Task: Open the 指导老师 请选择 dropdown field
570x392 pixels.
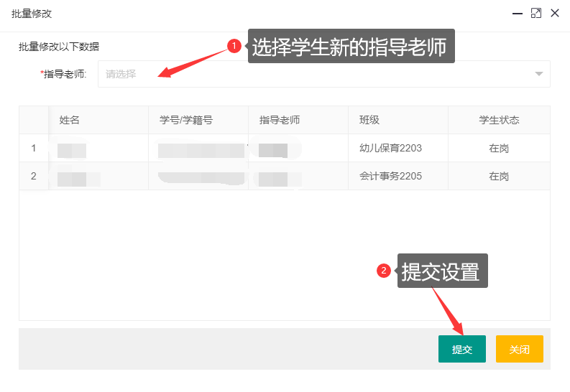Action: click(316, 74)
